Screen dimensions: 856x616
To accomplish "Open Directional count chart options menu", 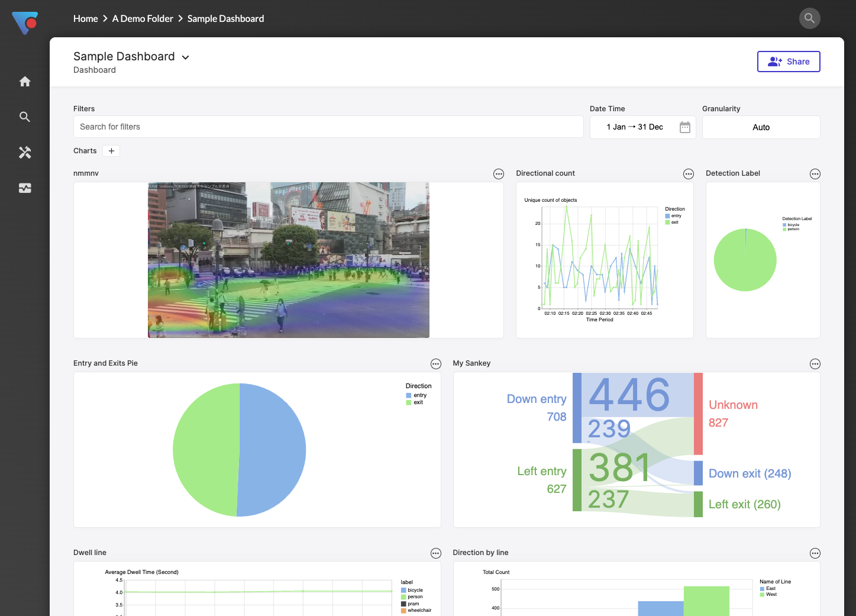I will pyautogui.click(x=689, y=174).
